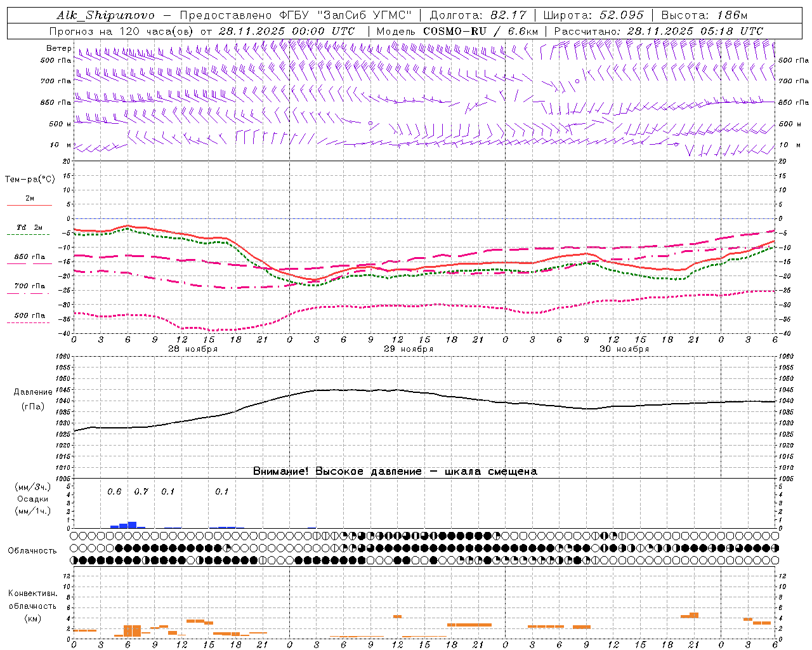812x650 pixels.
Task: Click the station name Alk_Shipunovo in the header
Action: coord(105,15)
